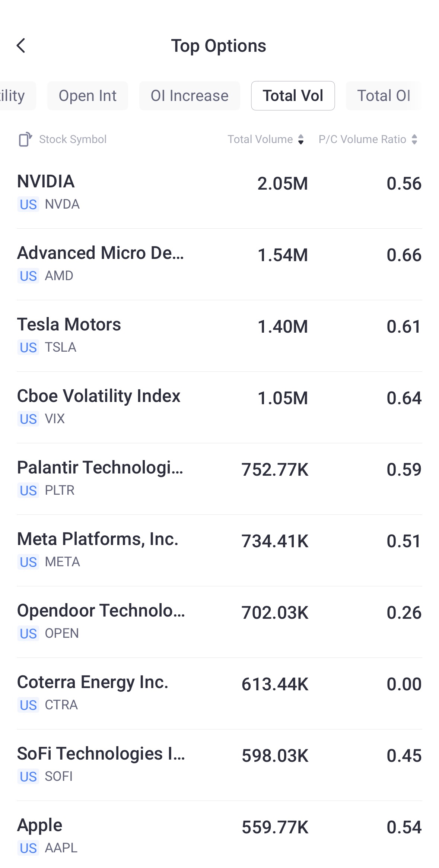This screenshot has height=868, width=439.
Task: Open Advanced Micro Devices row
Action: pos(219,264)
